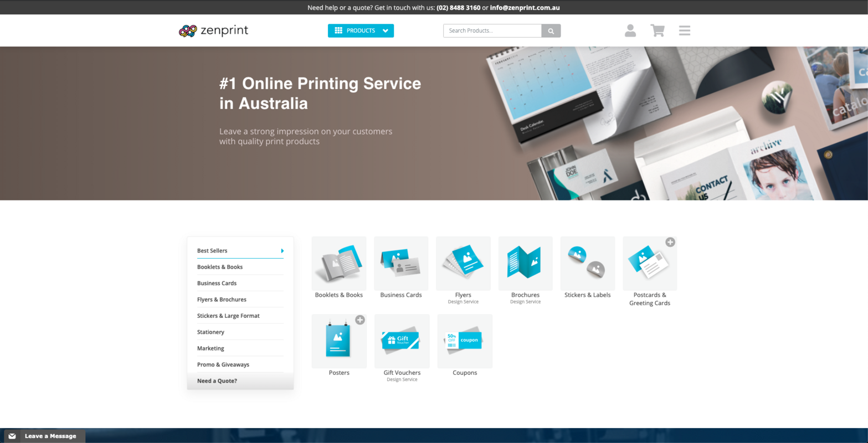Click the (02) 8488 3160 phone link
The width and height of the screenshot is (868, 443).
[x=458, y=7]
